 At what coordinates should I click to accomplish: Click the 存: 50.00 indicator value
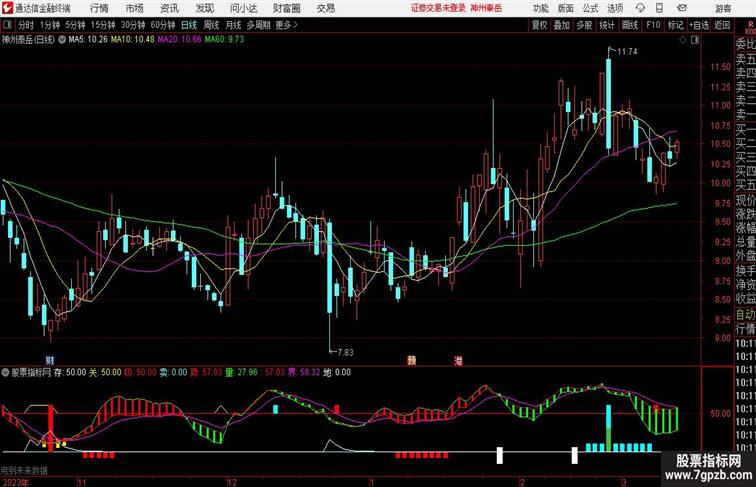(70, 372)
